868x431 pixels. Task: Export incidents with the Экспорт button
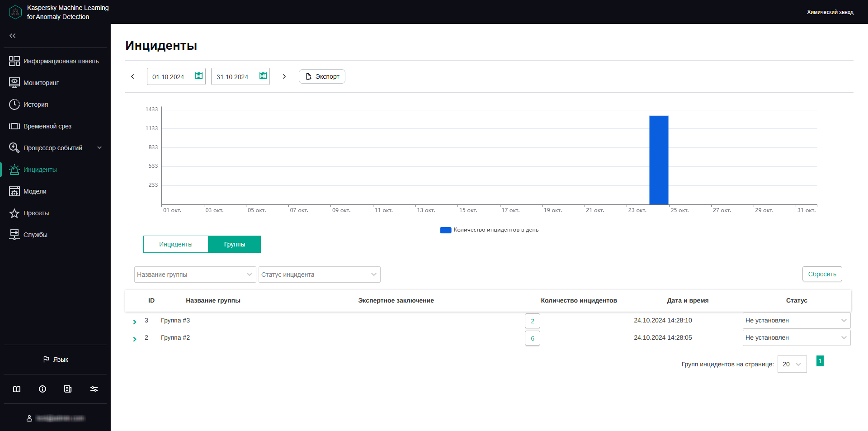click(x=322, y=76)
